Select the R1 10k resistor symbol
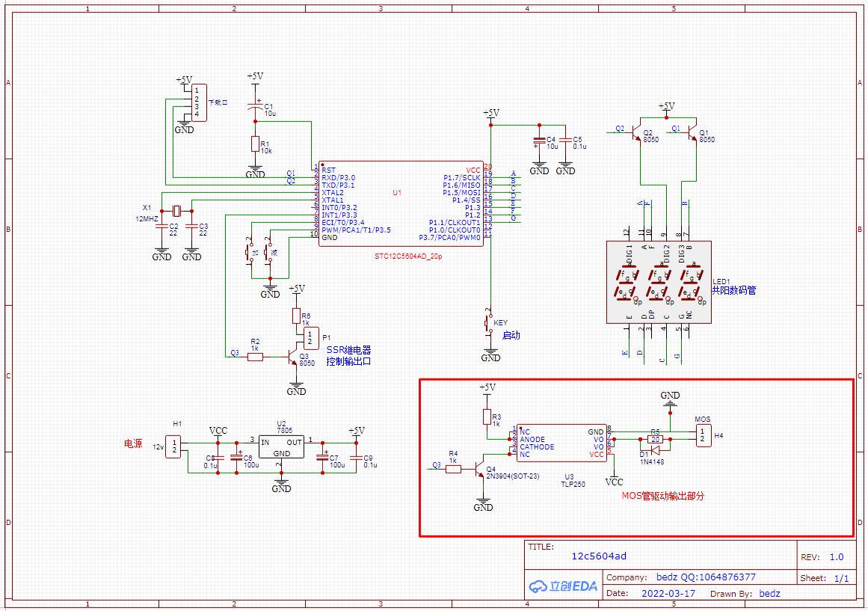The image size is (868, 611). [x=255, y=144]
